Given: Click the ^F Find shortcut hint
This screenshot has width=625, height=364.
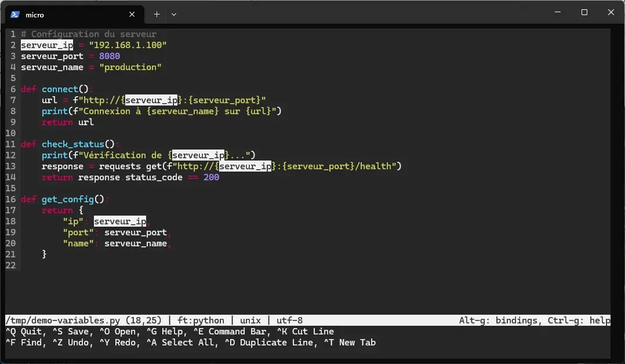Looking at the screenshot, I should click(23, 342).
